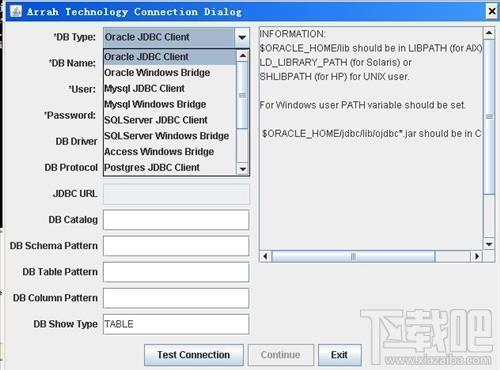Click information panel vertical scroll down arrow
The width and height of the screenshot is (500, 370).
click(489, 244)
